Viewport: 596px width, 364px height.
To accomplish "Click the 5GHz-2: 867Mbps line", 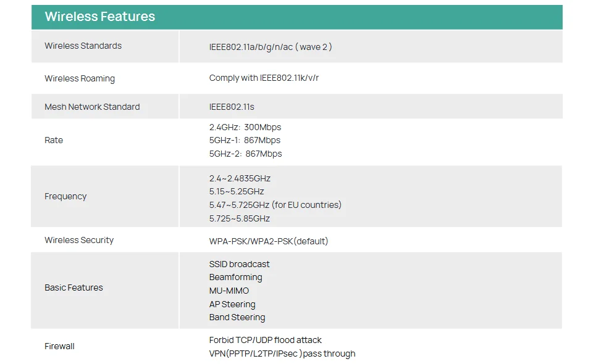I will coord(245,154).
